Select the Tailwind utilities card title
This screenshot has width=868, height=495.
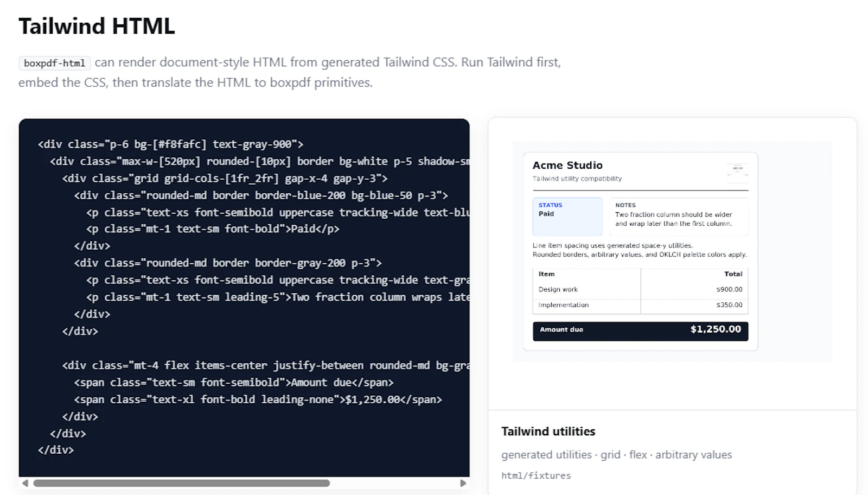coord(548,431)
